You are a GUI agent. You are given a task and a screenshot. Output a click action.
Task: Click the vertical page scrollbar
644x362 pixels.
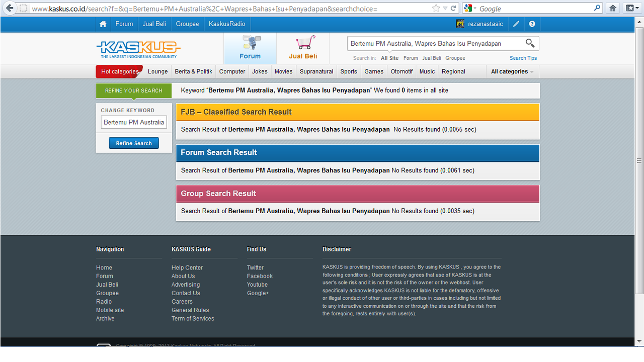coord(639,161)
